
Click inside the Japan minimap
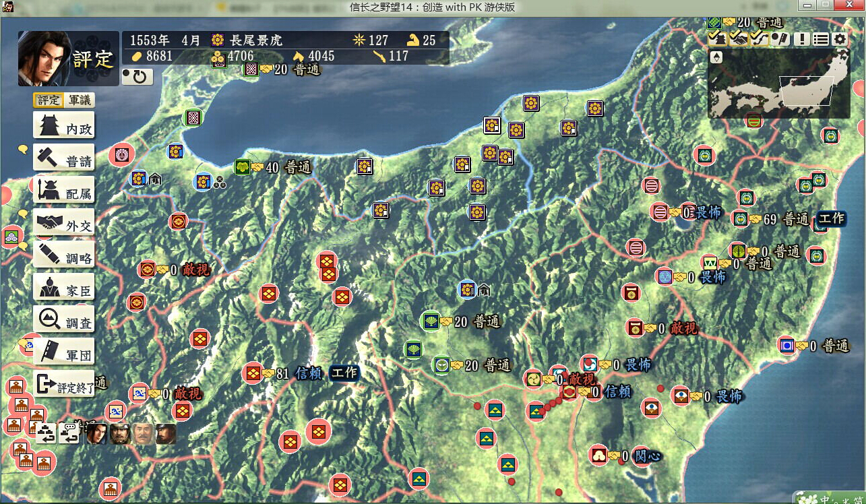pyautogui.click(x=778, y=84)
